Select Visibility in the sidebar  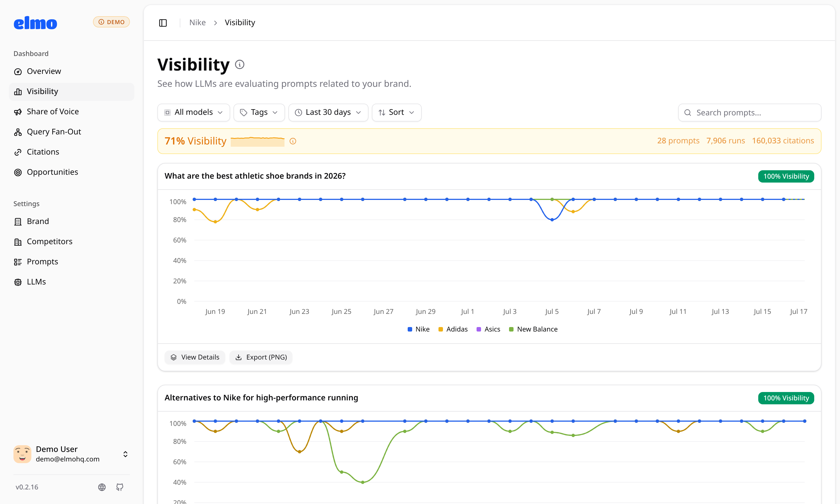coord(72,91)
